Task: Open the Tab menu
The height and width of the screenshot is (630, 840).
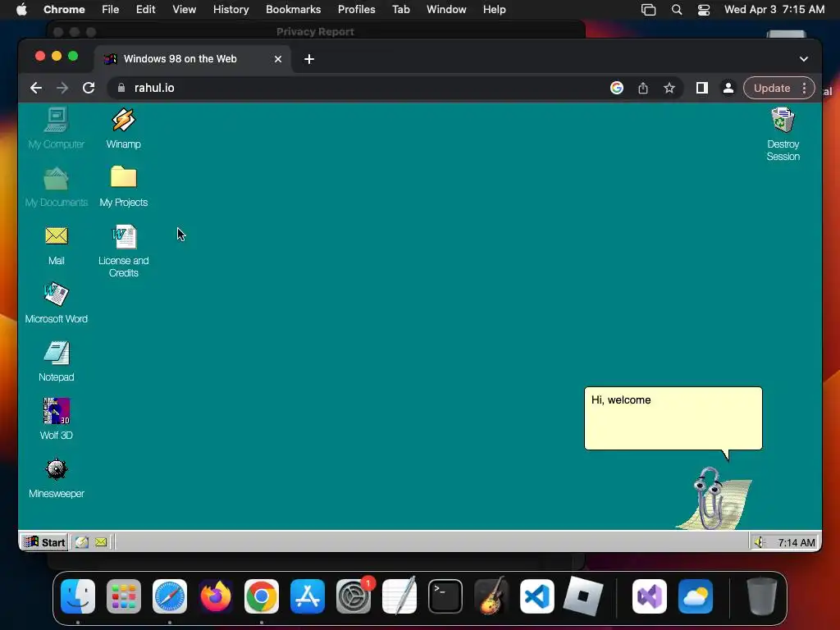Action: tap(400, 10)
